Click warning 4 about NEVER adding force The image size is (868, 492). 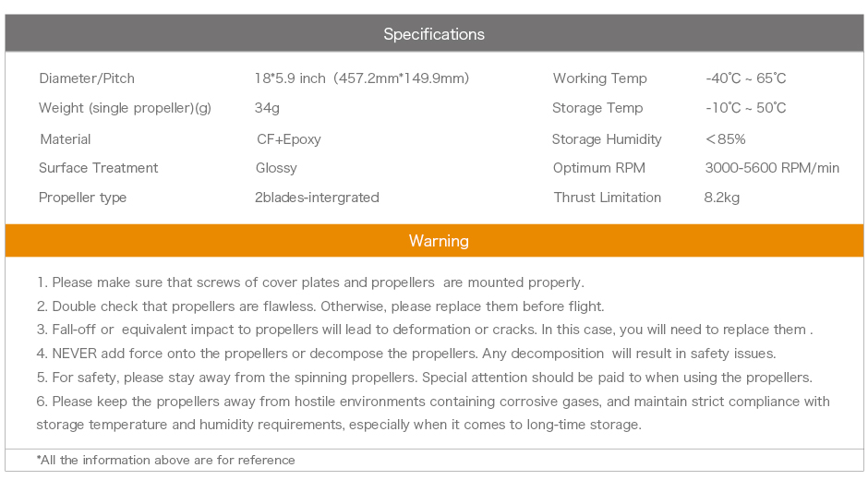406,354
